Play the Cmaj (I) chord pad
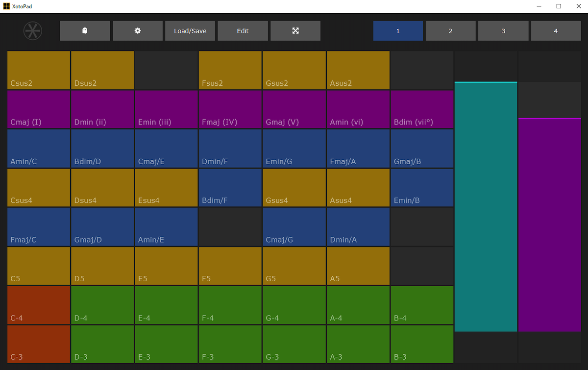The width and height of the screenshot is (588, 370). click(38, 109)
